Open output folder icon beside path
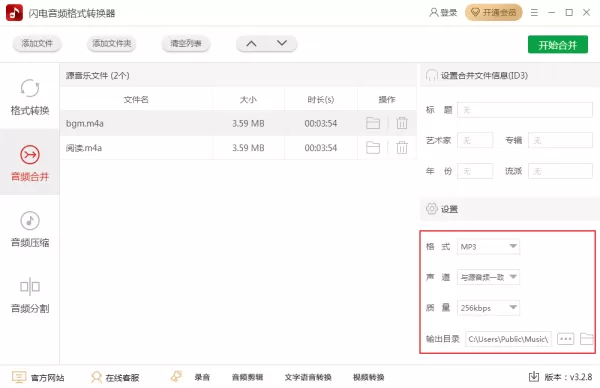Image resolution: width=600 pixels, height=388 pixels. point(587,339)
